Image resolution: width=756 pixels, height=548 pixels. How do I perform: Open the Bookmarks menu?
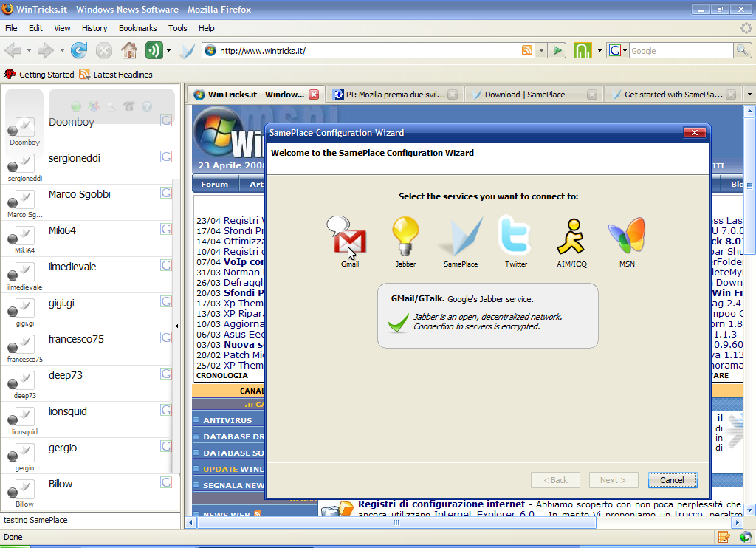point(138,28)
